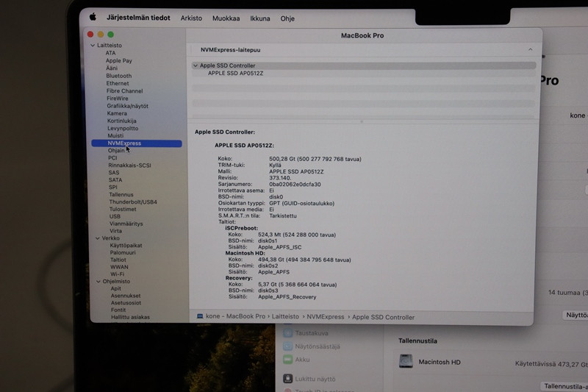Open the Muokkaa menu
This screenshot has width=588, height=392.
(x=226, y=18)
